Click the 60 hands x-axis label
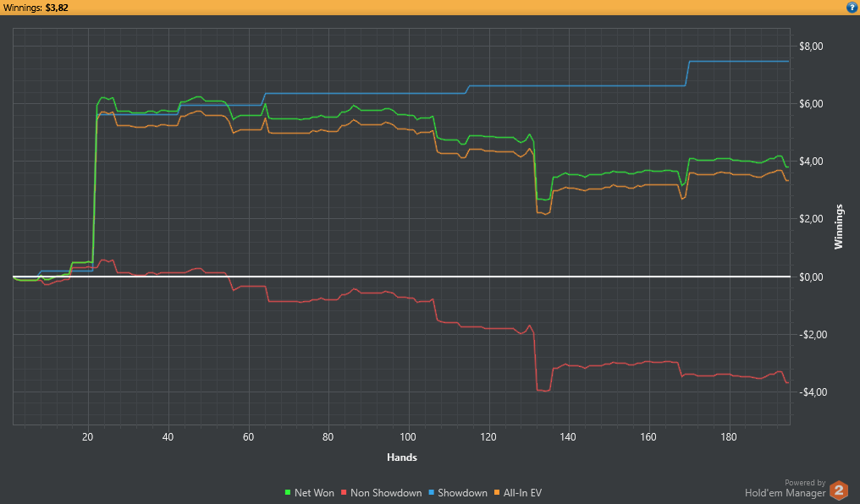The width and height of the screenshot is (860, 504). (248, 437)
